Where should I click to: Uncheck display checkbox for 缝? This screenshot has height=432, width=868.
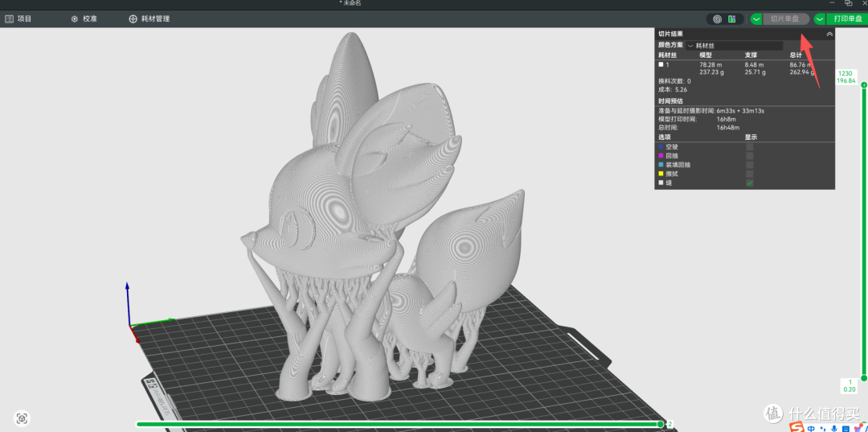coord(750,183)
